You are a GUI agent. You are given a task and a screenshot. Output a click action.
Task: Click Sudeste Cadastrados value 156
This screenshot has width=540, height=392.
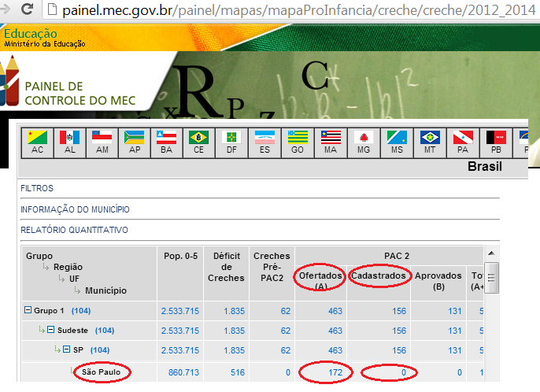[x=399, y=331]
